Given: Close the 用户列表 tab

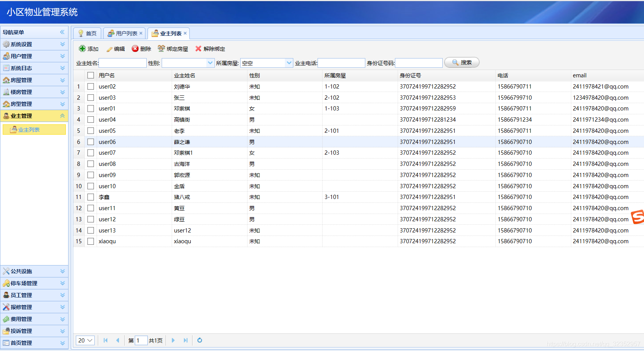Looking at the screenshot, I should click(141, 33).
